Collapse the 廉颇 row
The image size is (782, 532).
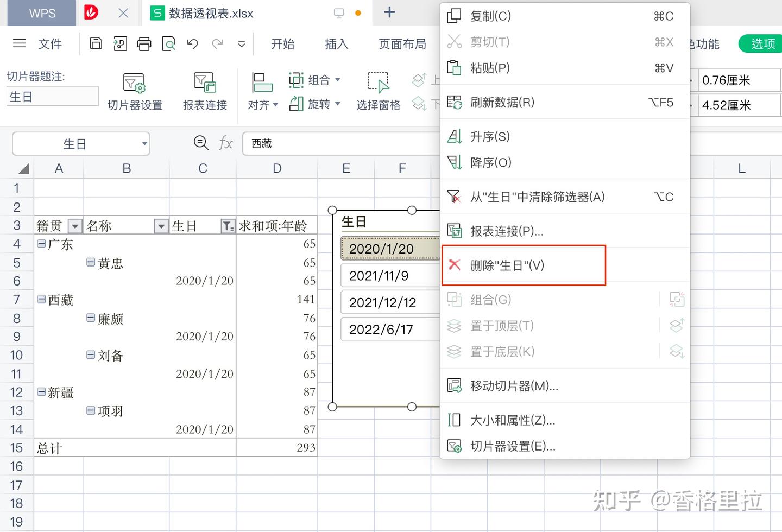(91, 318)
